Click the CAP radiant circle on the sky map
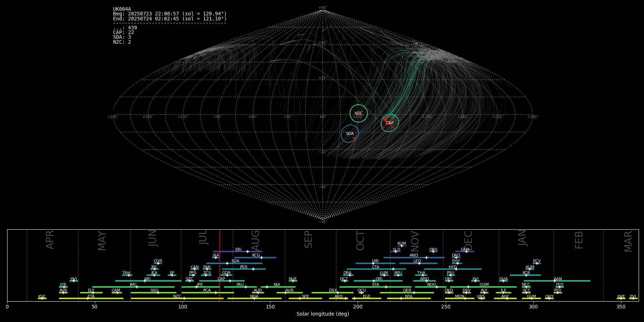Screen dimensions: 644x322 click(390, 123)
